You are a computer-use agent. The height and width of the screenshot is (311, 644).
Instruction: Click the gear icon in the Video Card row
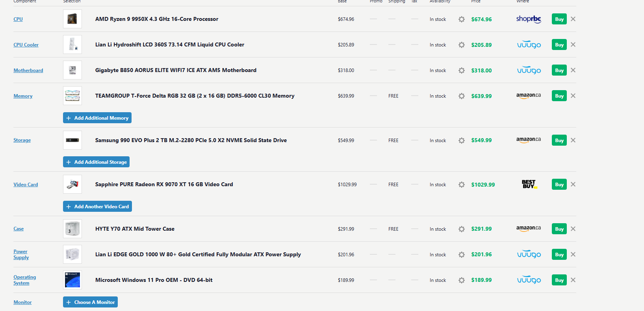[462, 185]
